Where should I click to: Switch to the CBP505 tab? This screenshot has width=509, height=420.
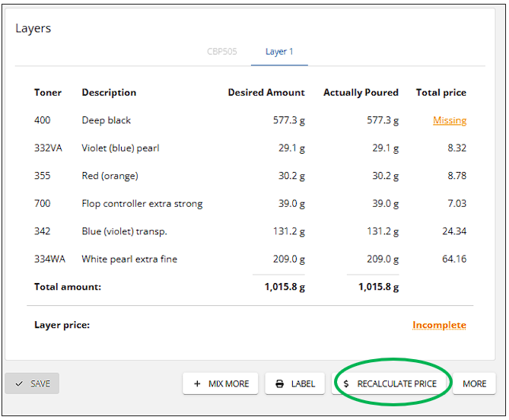(x=222, y=52)
